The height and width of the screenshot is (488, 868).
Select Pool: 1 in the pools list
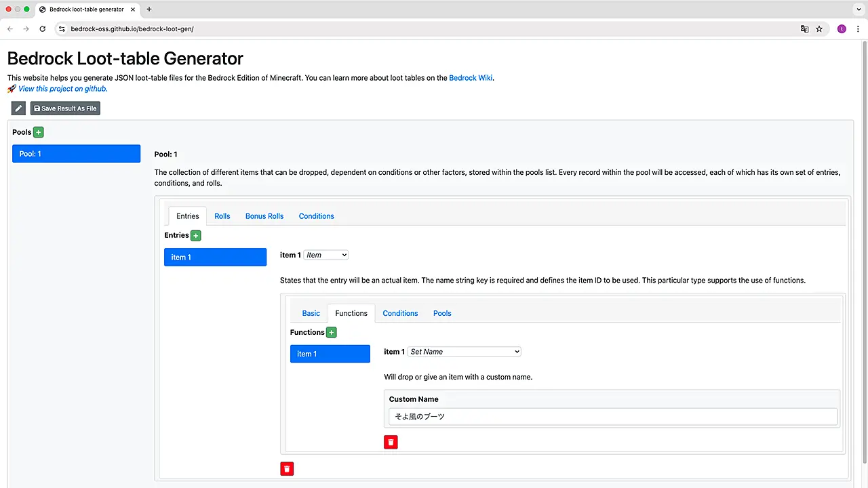click(76, 154)
